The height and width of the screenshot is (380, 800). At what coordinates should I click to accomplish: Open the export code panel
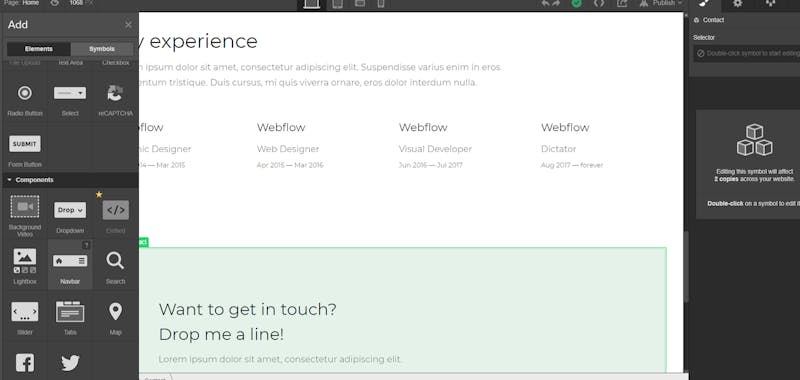click(x=599, y=3)
